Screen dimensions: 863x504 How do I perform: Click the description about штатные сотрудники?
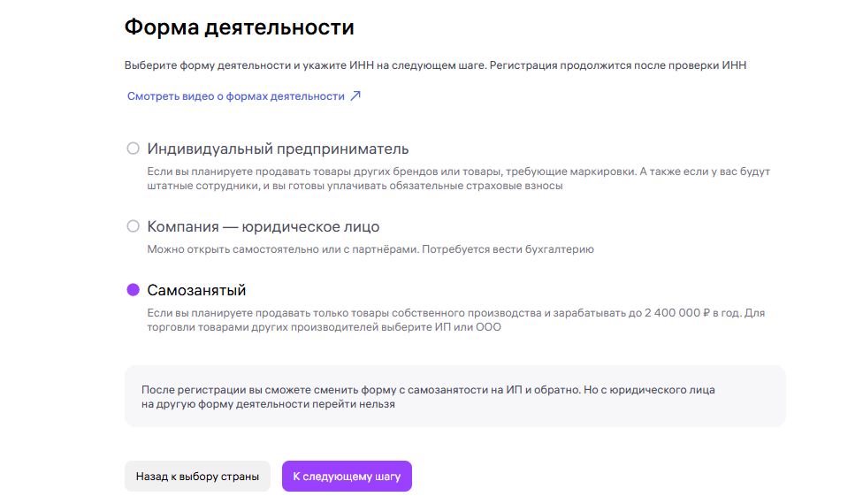[x=458, y=179]
